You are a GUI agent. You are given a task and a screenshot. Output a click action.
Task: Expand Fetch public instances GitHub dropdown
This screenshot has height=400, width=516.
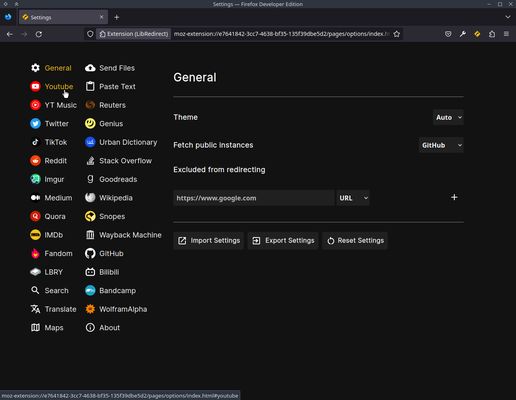[x=441, y=145]
